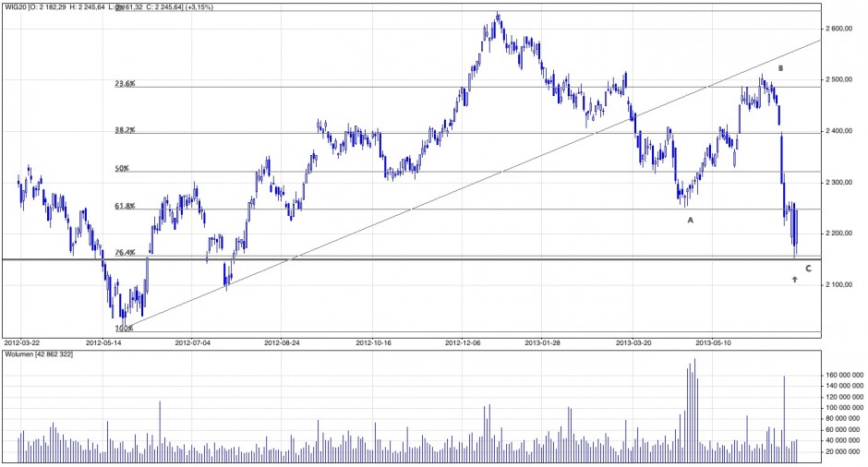The width and height of the screenshot is (868, 467).
Task: Select the 61.8% Fibonacci level label
Action: pos(125,207)
